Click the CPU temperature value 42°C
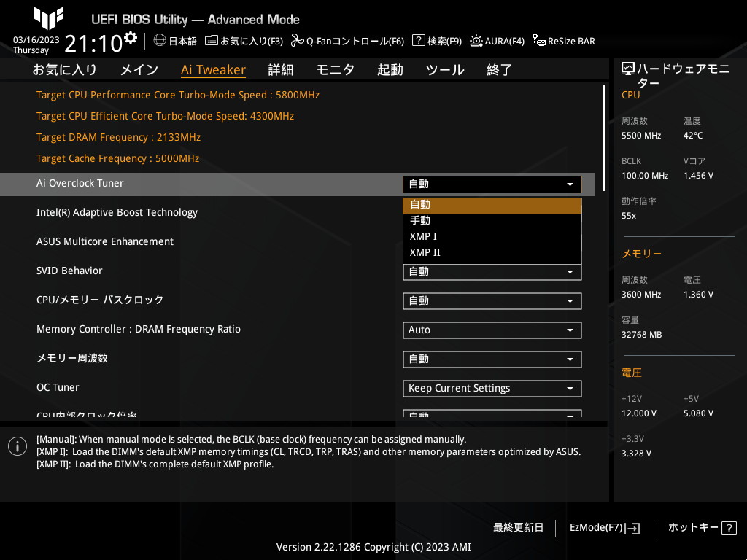747x560 pixels. click(693, 136)
